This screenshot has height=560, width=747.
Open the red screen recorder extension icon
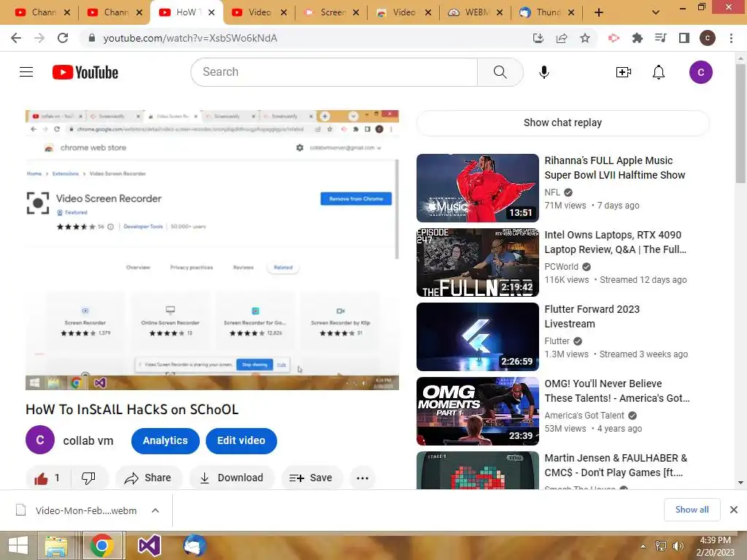(614, 38)
